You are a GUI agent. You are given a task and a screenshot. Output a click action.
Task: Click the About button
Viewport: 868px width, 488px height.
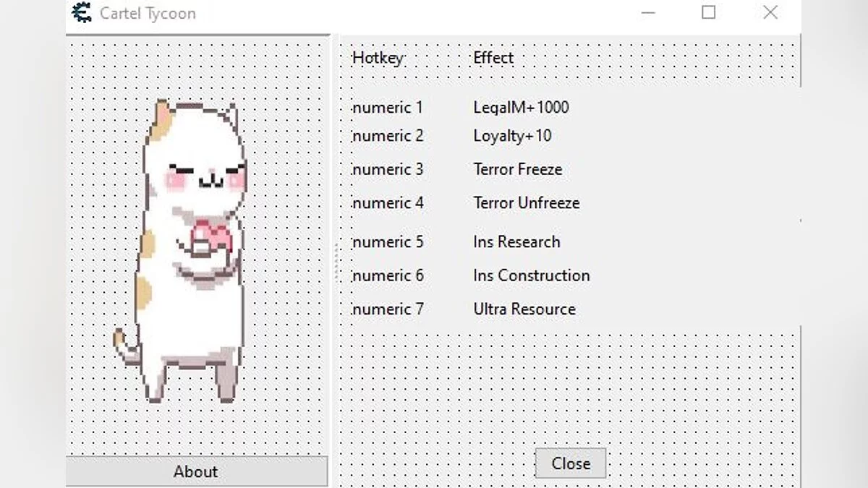196,471
